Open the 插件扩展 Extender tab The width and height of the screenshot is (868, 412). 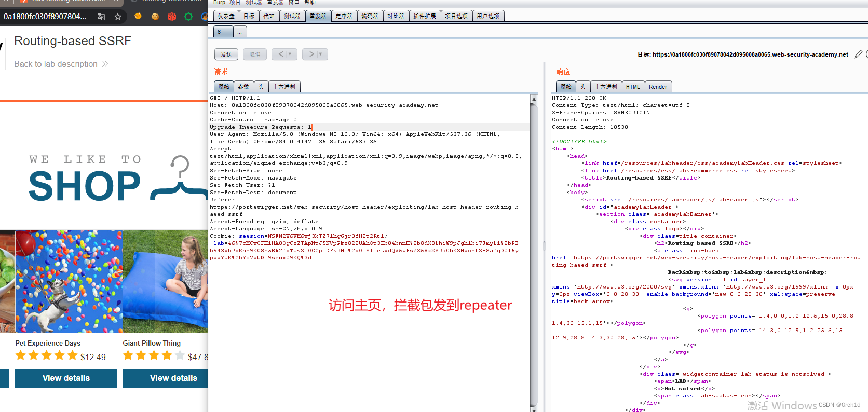coord(425,16)
